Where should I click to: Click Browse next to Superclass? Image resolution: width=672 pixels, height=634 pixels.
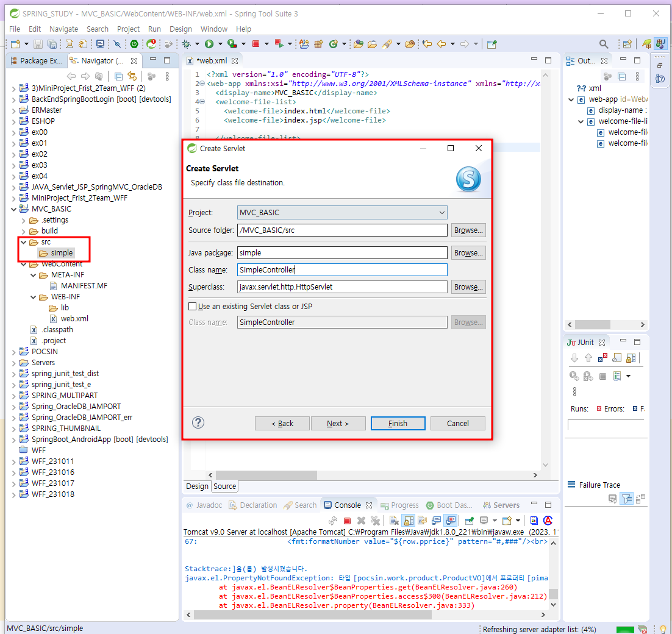click(x=468, y=287)
